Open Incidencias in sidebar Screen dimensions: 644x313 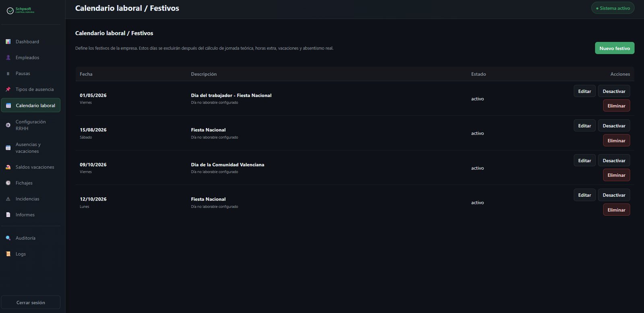[x=31, y=199]
